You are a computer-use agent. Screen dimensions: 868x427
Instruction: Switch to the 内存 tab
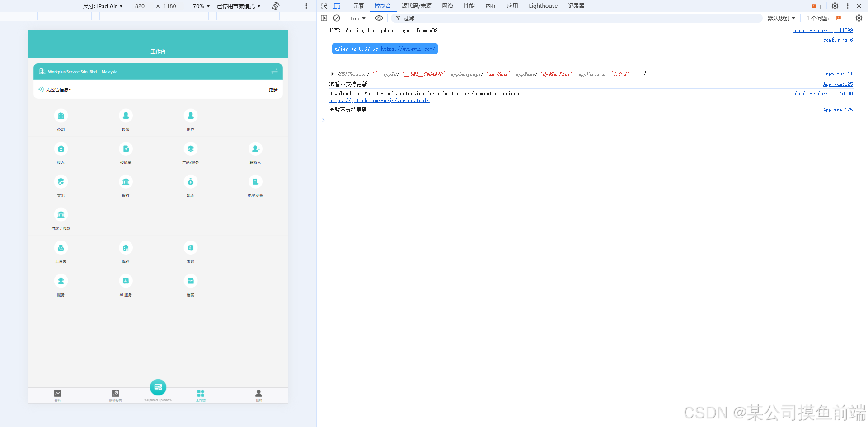[491, 6]
